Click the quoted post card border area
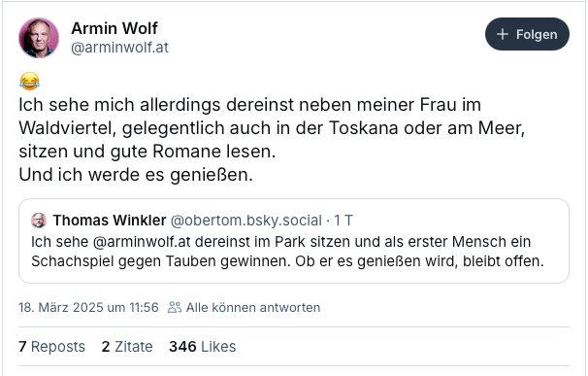 point(294,241)
